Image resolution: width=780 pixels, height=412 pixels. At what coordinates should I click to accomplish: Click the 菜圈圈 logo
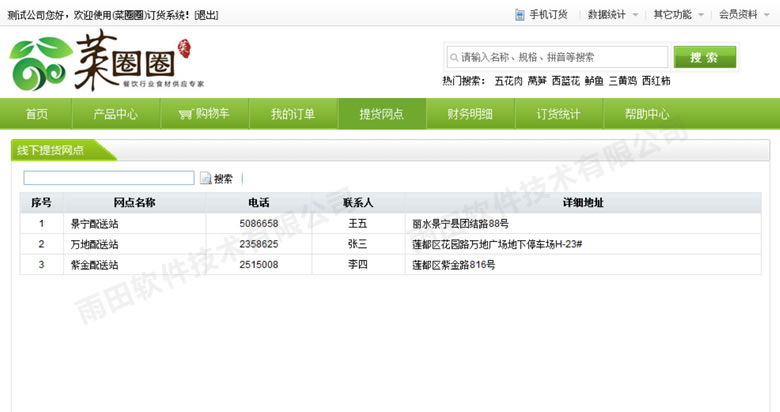[x=100, y=63]
